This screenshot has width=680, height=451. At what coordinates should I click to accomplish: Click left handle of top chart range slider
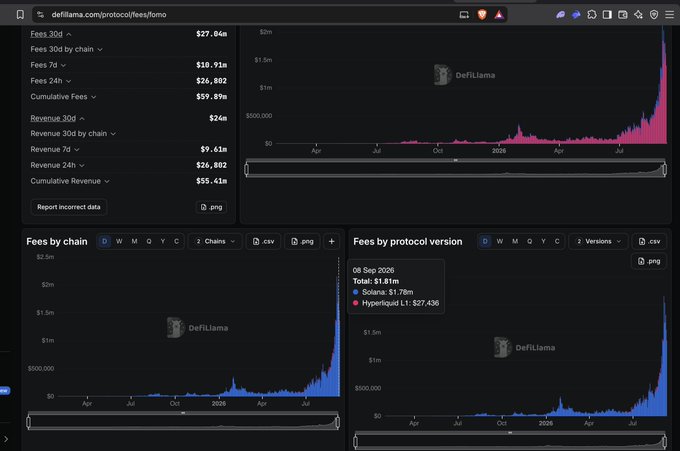247,169
